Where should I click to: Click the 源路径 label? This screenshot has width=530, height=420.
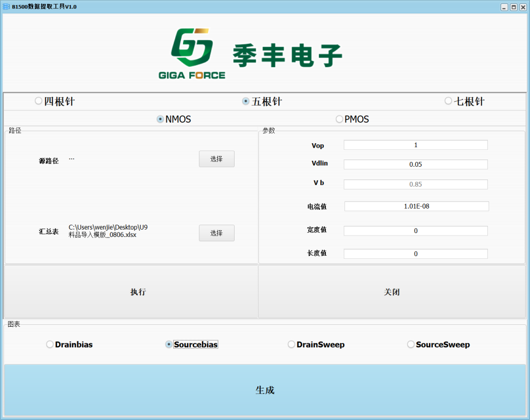point(49,161)
